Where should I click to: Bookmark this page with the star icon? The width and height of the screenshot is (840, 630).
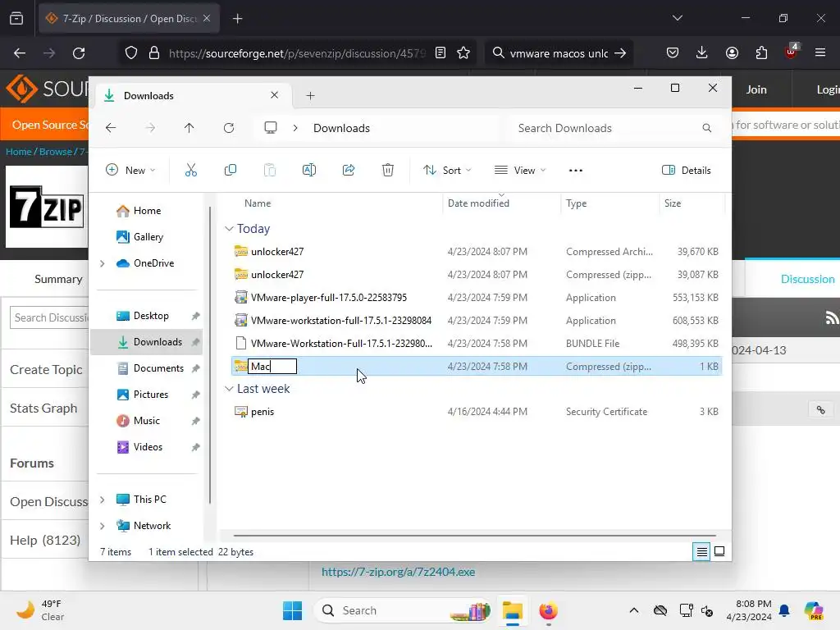point(463,53)
